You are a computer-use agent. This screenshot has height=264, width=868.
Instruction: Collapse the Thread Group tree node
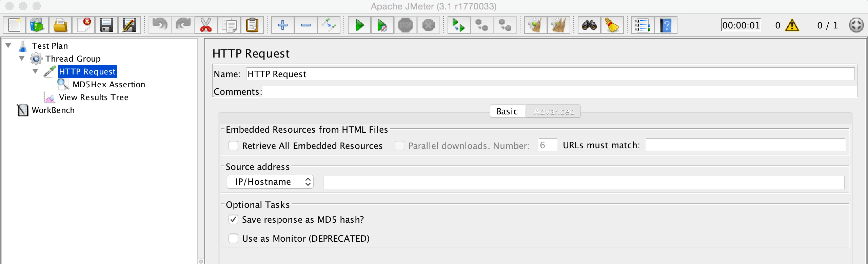tap(22, 58)
